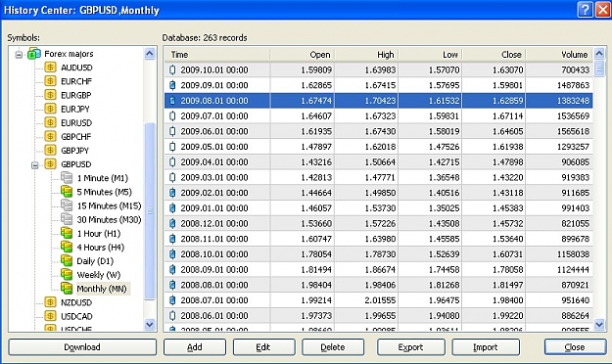Click the Forex majors folder icon

(34, 54)
